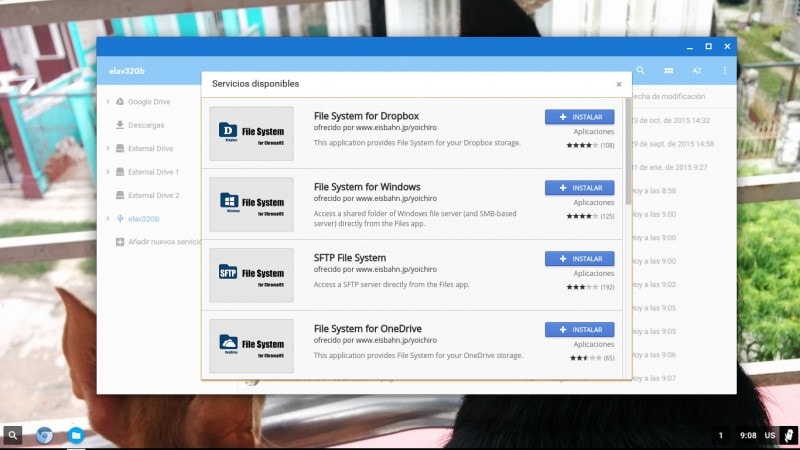Click Añadir nuevos servicios in the sidebar
Viewport: 800px width, 450px height.
(164, 242)
